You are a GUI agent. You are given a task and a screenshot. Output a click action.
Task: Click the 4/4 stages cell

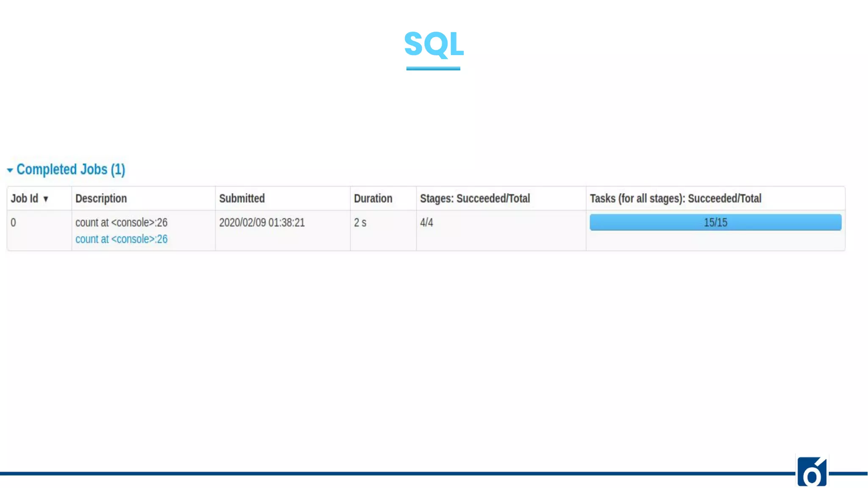tap(426, 222)
